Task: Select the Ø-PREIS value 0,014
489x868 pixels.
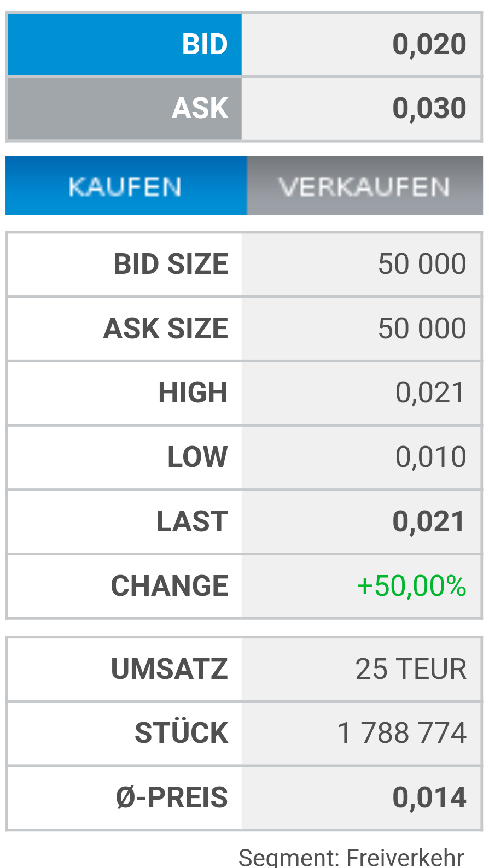Action: tap(429, 797)
